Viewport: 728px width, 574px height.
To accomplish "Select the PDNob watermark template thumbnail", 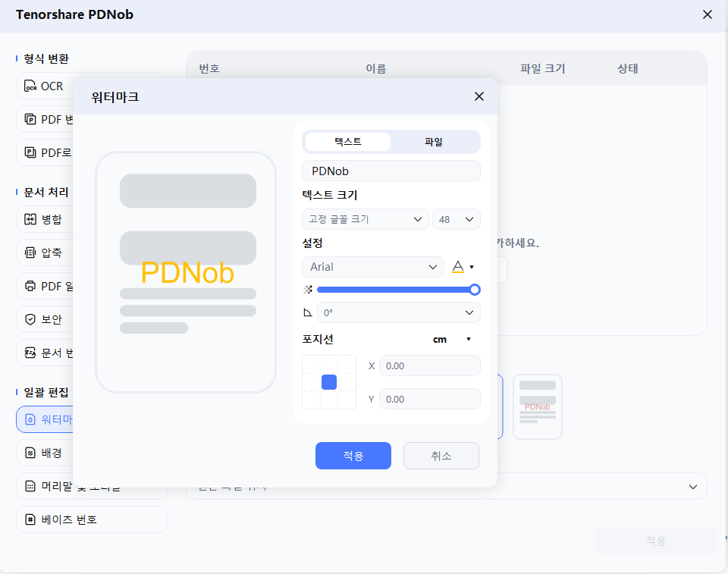I will click(537, 407).
